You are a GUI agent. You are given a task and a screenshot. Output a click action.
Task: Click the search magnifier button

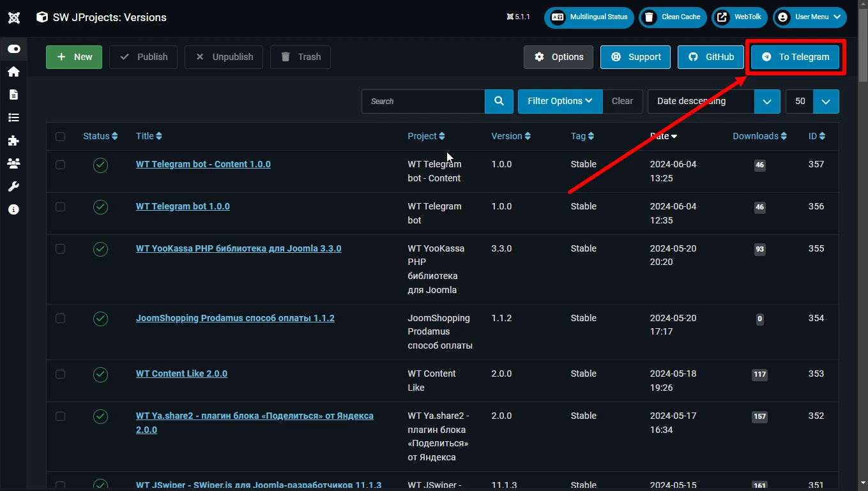point(499,101)
